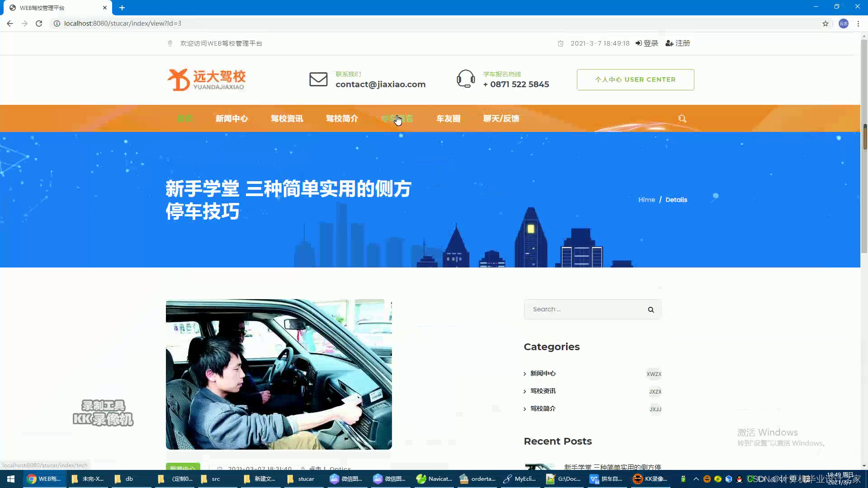The width and height of the screenshot is (868, 488).
Task: Select 驾校资讯 under Categories
Action: [x=543, y=391]
